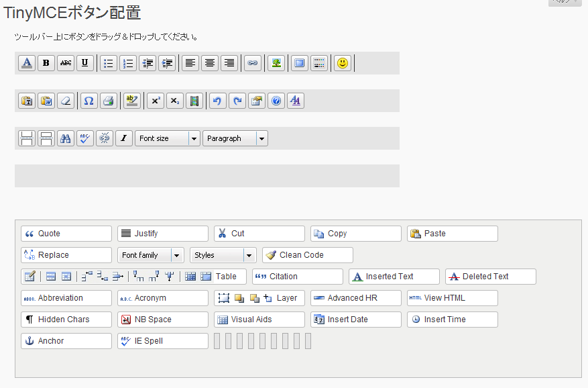This screenshot has width=588, height=388.
Task: Select the insert media filmstrip icon
Action: [x=194, y=101]
